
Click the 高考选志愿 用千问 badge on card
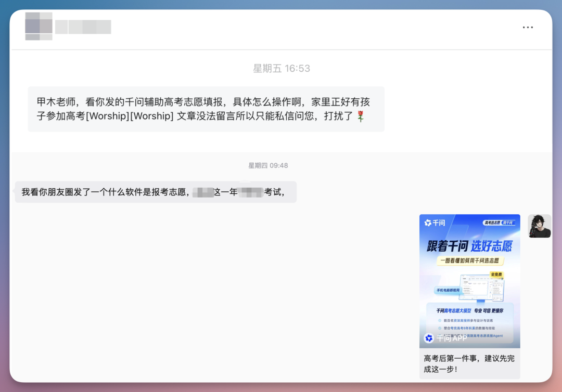click(499, 223)
